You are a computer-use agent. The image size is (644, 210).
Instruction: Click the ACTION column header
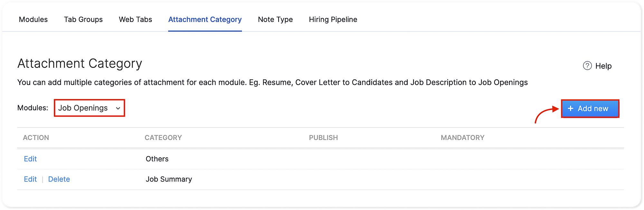[x=36, y=138]
